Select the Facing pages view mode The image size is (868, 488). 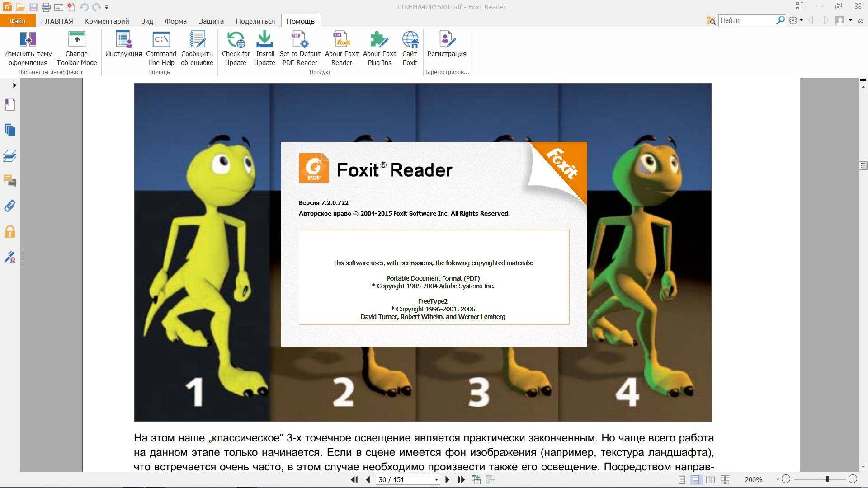tap(711, 480)
